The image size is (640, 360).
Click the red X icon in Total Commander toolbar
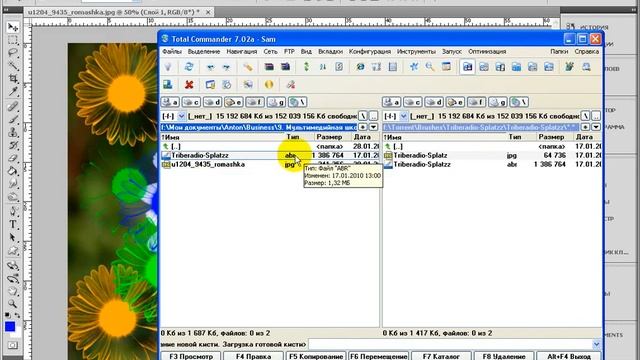(x=189, y=84)
